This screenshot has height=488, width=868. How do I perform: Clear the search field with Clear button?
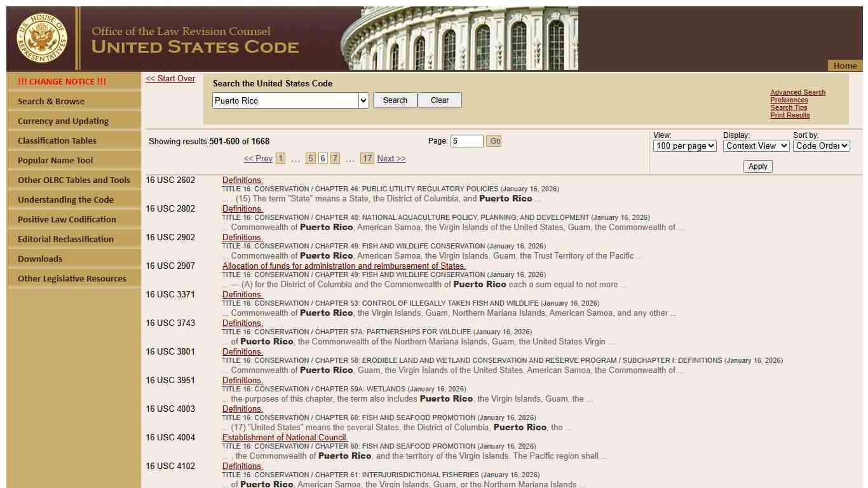click(439, 100)
